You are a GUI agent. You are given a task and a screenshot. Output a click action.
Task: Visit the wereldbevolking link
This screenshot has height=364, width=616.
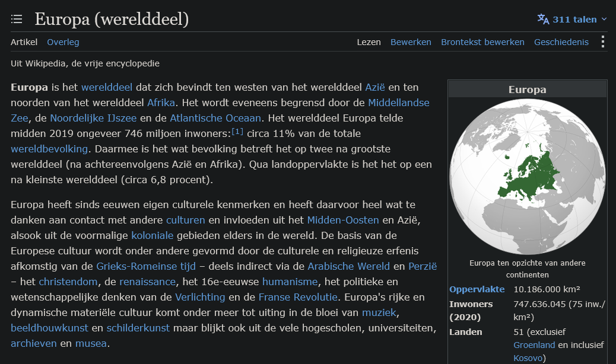(49, 149)
